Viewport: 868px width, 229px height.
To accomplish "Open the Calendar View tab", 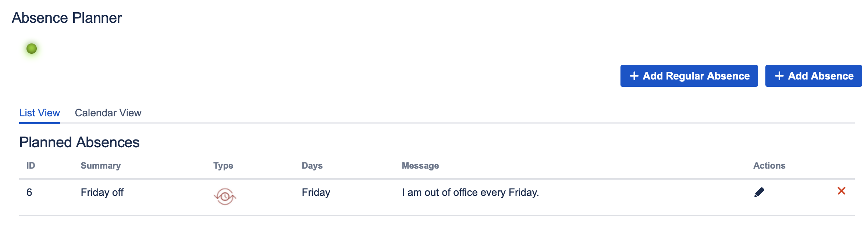I will click(108, 113).
